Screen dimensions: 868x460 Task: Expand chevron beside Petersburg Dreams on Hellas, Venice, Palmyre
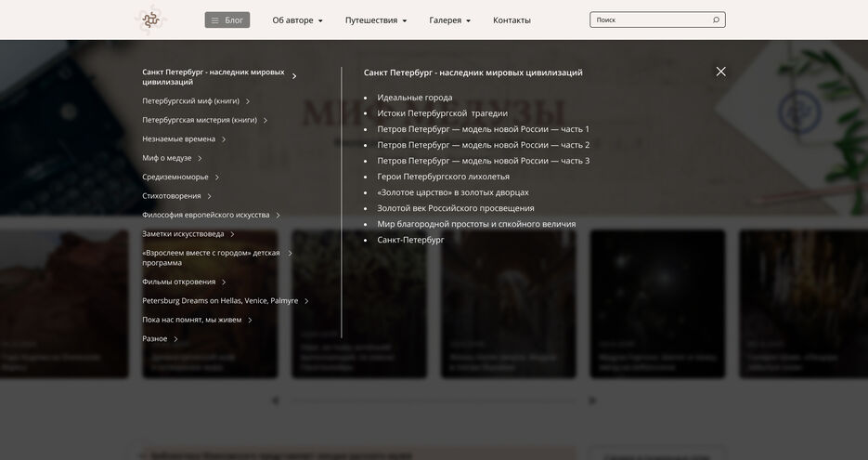(306, 301)
